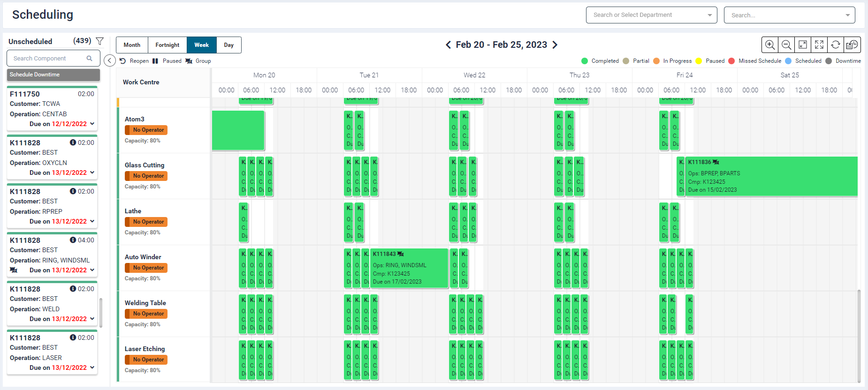Collapse the Unscheduled side panel
Screen dimensions: 868x390
(110, 60)
